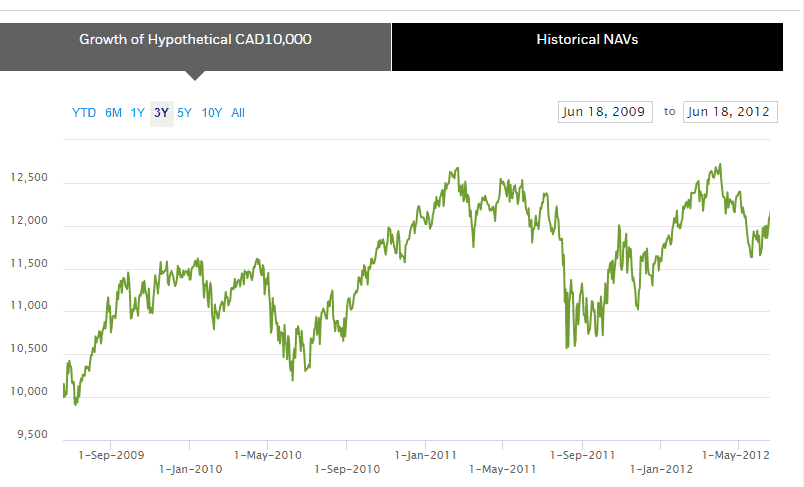
Task: Click the 10,000 y-axis label
Action: [28, 391]
